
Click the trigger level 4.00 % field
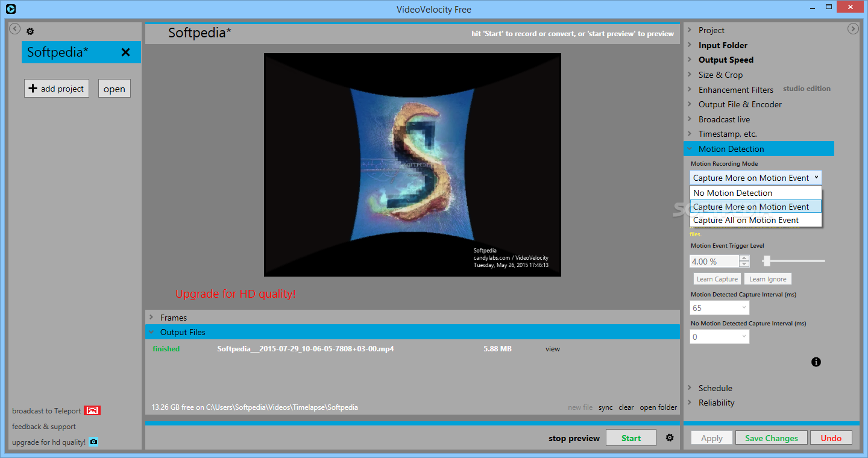pyautogui.click(x=714, y=262)
